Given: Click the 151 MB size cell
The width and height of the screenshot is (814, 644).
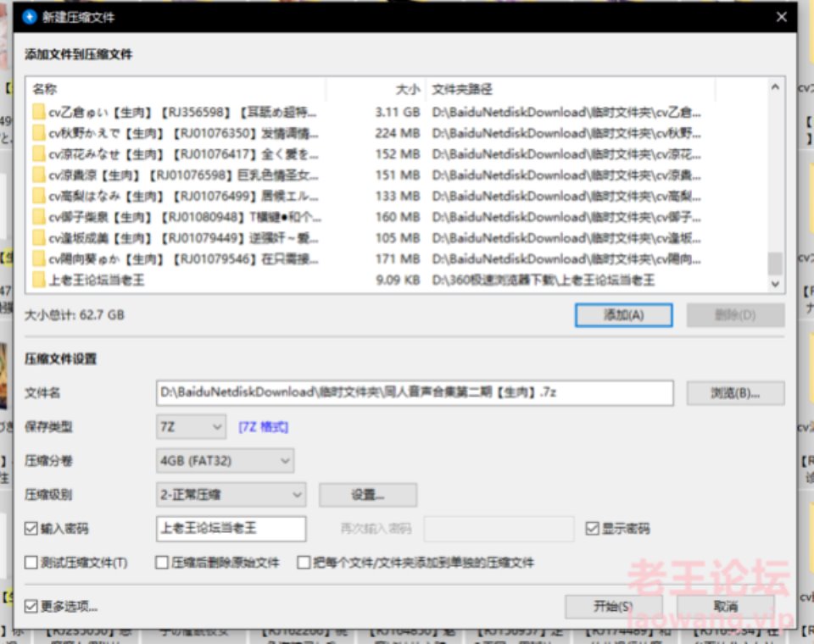Looking at the screenshot, I should click(397, 175).
